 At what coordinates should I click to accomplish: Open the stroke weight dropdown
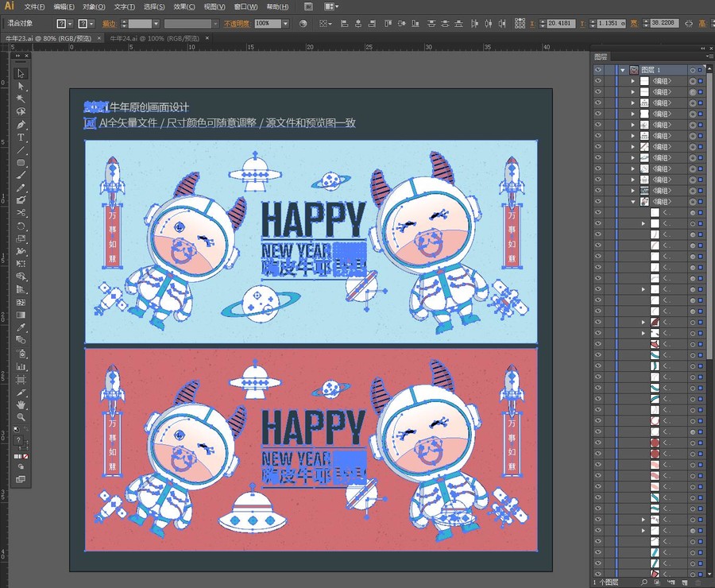click(156, 23)
